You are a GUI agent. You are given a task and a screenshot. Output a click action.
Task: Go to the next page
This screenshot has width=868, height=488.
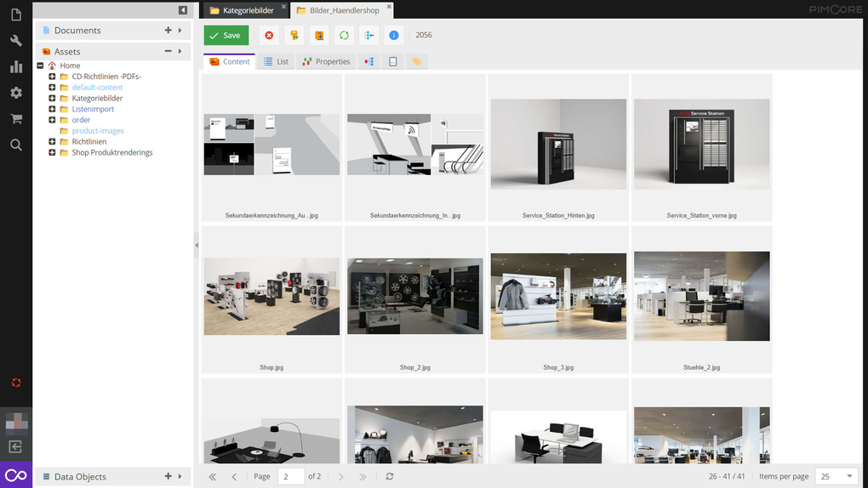pos(341,476)
